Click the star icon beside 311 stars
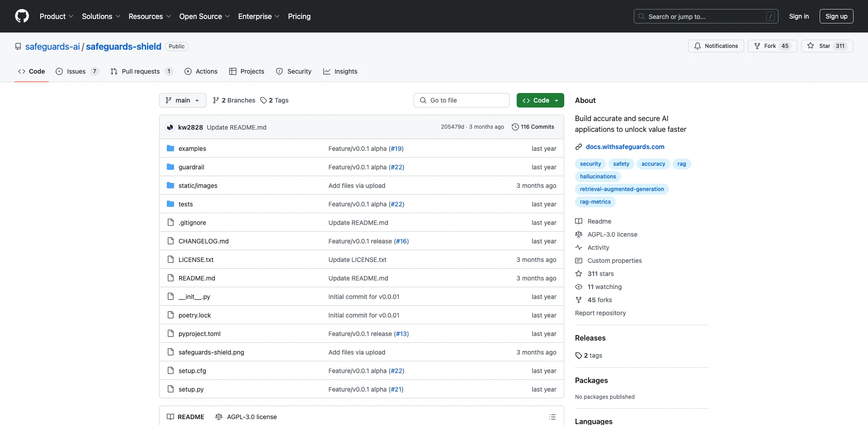 (579, 274)
